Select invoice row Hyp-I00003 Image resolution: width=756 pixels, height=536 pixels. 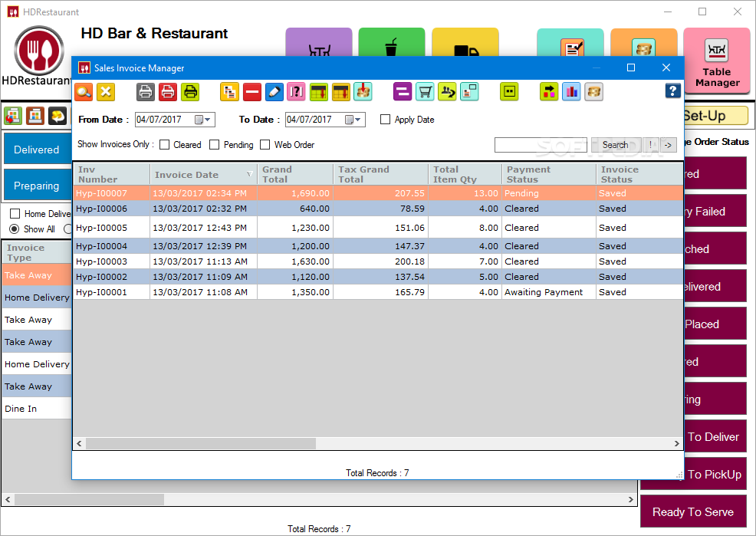coord(378,261)
